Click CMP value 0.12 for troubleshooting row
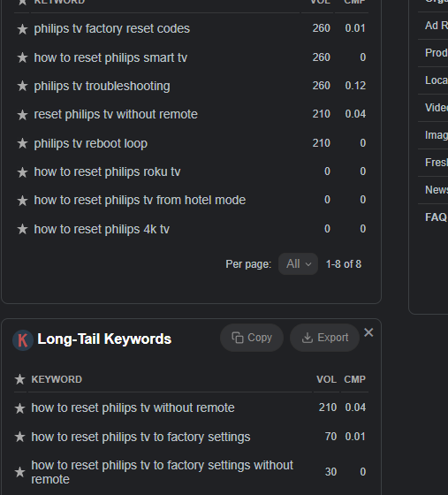 (355, 86)
